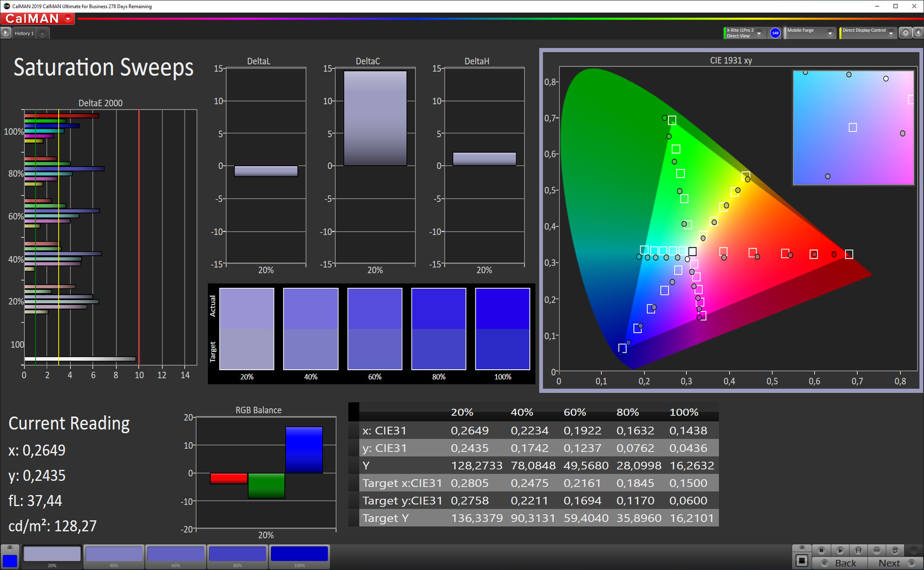The width and height of the screenshot is (924, 570).
Task: Toggle the history panel play arrow
Action: click(5, 33)
